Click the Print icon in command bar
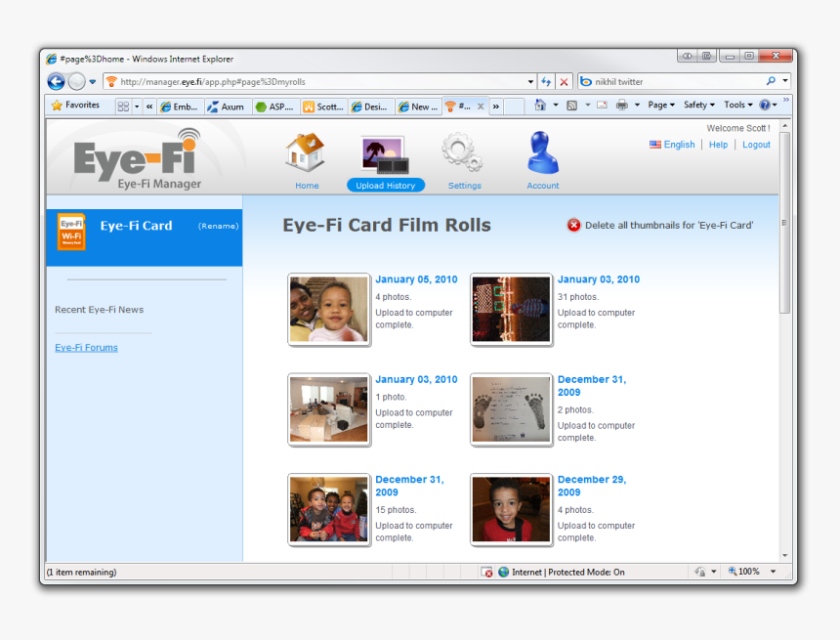840x640 pixels. coord(621,106)
